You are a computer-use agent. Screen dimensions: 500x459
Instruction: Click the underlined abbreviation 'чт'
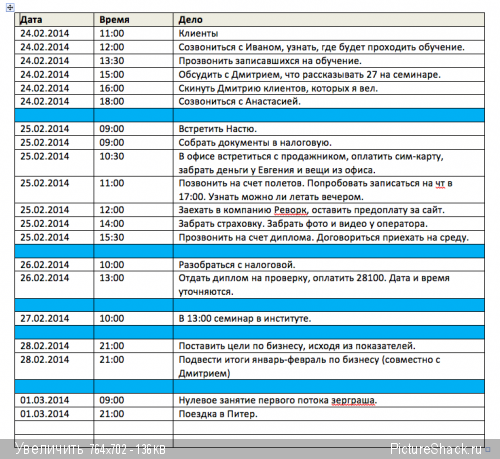440,183
